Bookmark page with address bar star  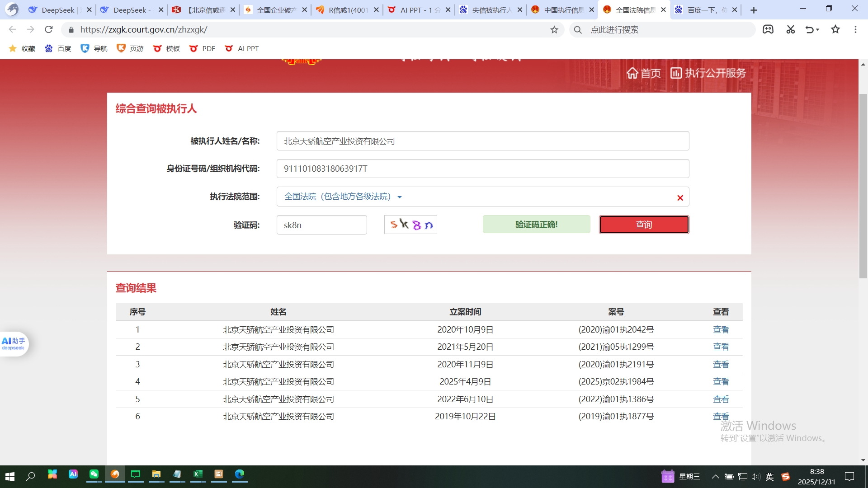tap(554, 30)
